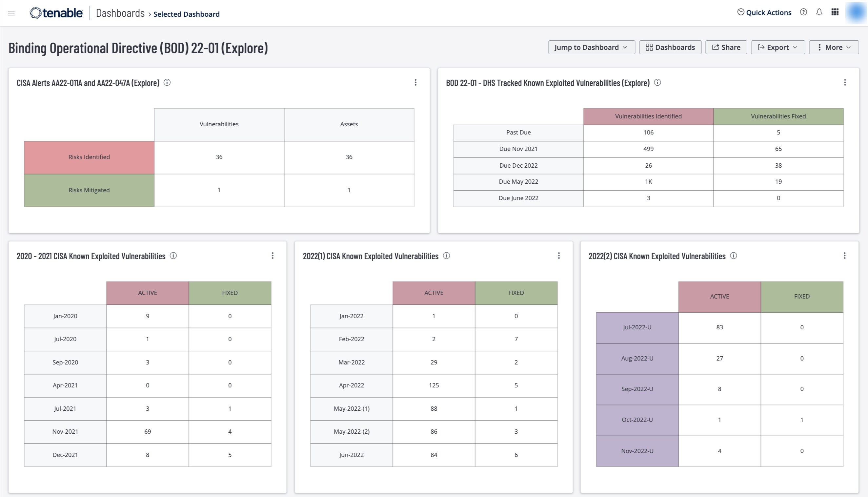Image resolution: width=868 pixels, height=497 pixels.
Task: Click the Jul-2022-U purple row label
Action: 637,328
